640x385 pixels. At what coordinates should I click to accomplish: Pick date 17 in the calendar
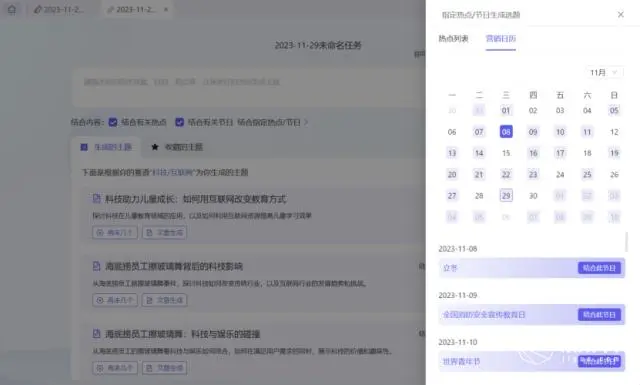click(x=560, y=153)
